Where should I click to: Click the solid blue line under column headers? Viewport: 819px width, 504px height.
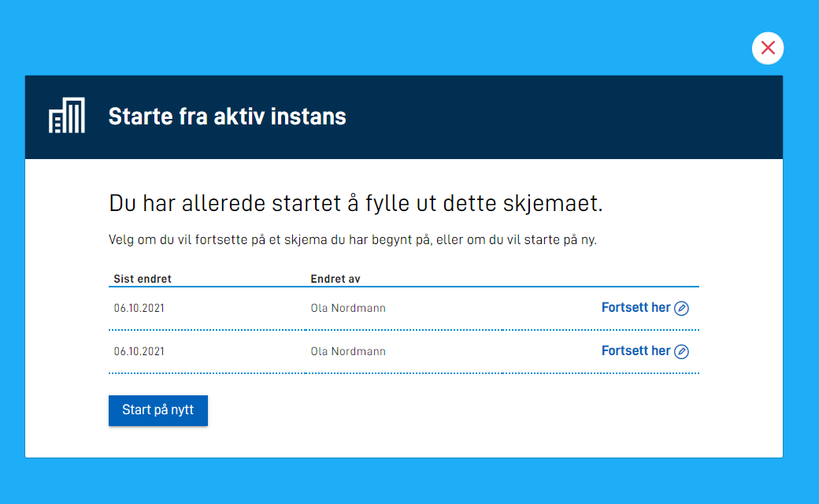(403, 287)
